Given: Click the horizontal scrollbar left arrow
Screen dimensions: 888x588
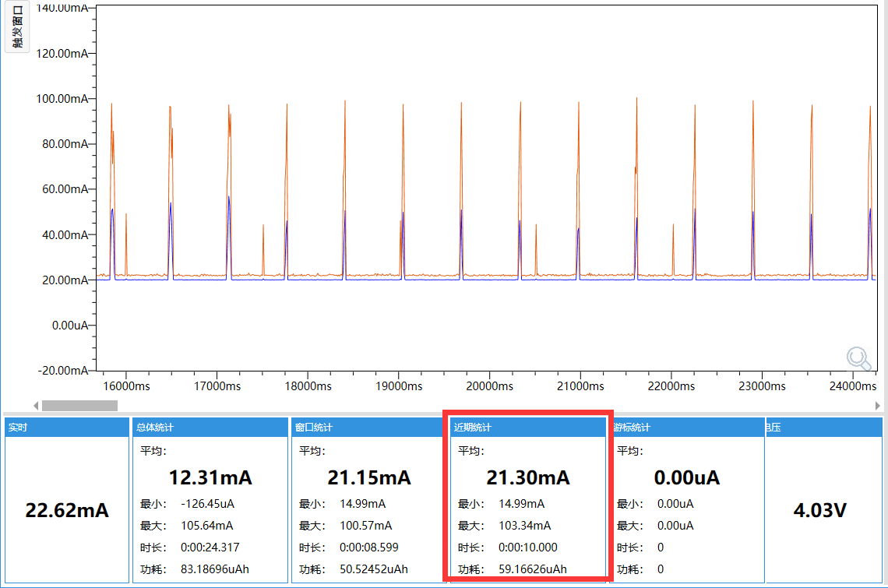Looking at the screenshot, I should click(37, 406).
